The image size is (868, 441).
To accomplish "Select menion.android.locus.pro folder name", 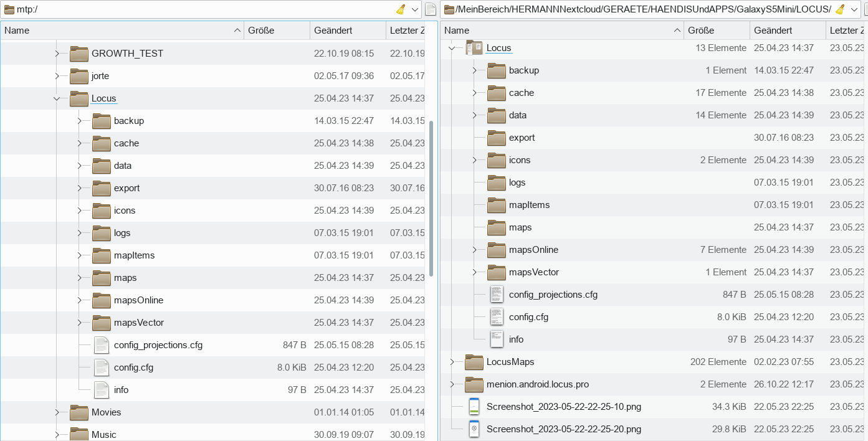I will point(538,384).
